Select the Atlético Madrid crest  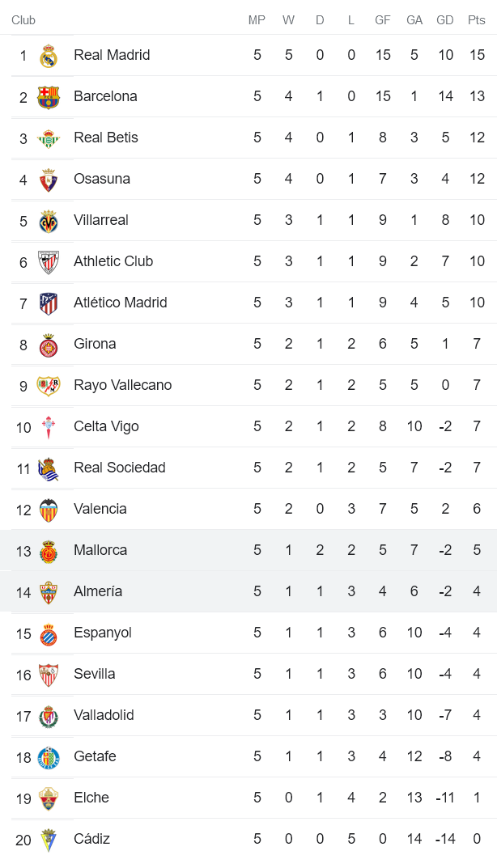click(49, 303)
